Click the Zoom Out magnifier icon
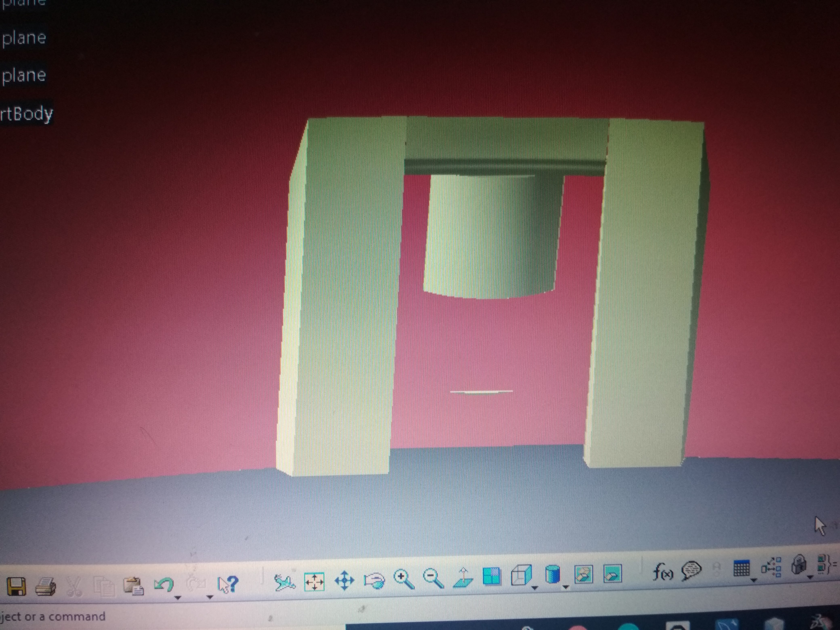 click(433, 579)
